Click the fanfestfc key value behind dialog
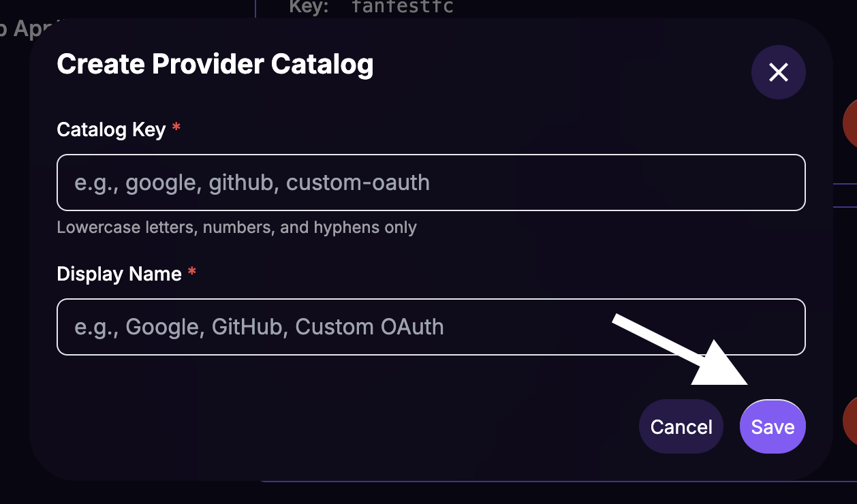Image resolution: width=857 pixels, height=504 pixels. coord(403,7)
